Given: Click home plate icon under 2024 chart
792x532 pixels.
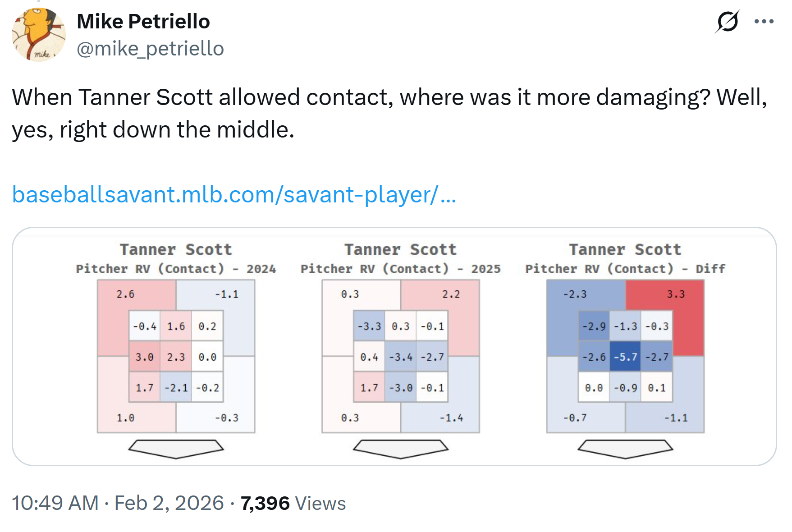Looking at the screenshot, I should (x=176, y=449).
